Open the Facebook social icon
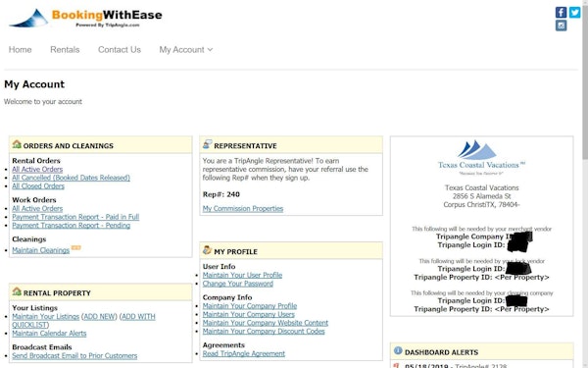Screen dimensions: 588x368 pos(561,13)
